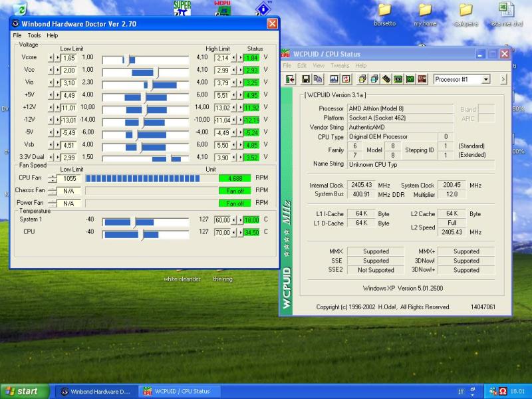Click the exit door icon in WCPUID toolbar

click(x=290, y=79)
